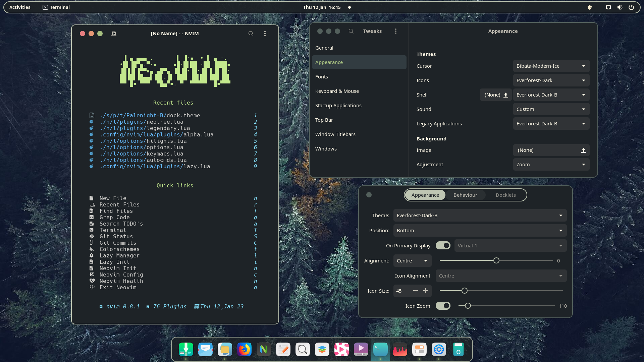Adjust the Icon Size slider
Viewport: 644px width, 362px height.
point(501,291)
